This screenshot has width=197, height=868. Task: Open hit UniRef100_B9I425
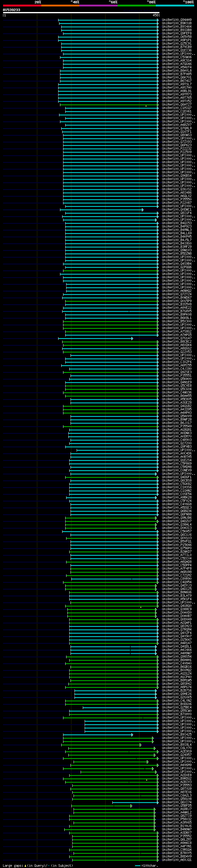tap(177, 735)
